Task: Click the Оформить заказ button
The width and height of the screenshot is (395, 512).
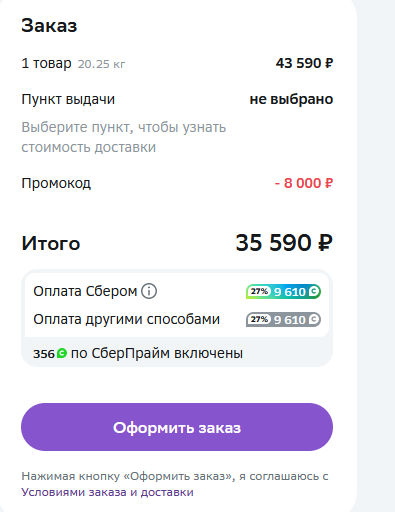Action: pos(177,427)
